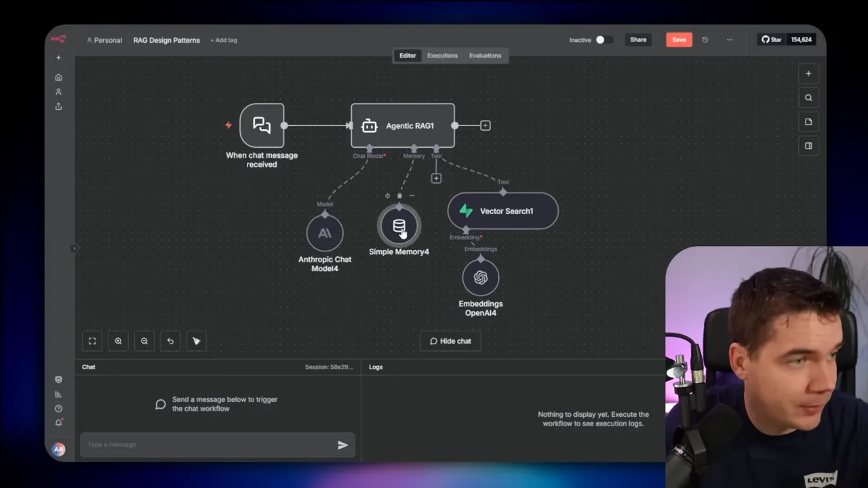The image size is (868, 488).
Task: Add a tool via the plus connector on Agentic RAG1
Action: [x=436, y=178]
